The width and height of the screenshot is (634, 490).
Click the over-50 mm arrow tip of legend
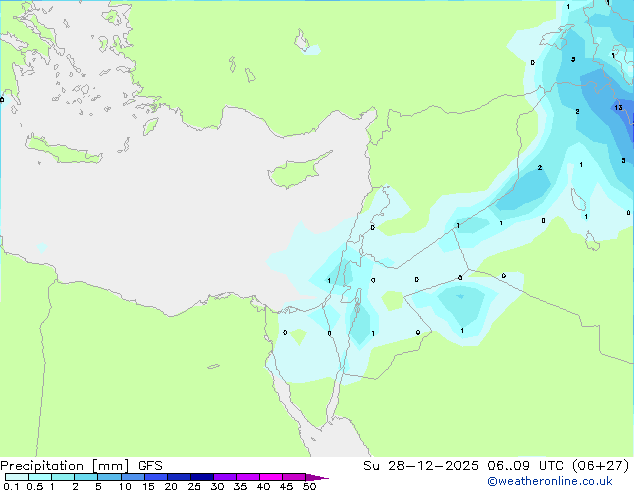317,477
